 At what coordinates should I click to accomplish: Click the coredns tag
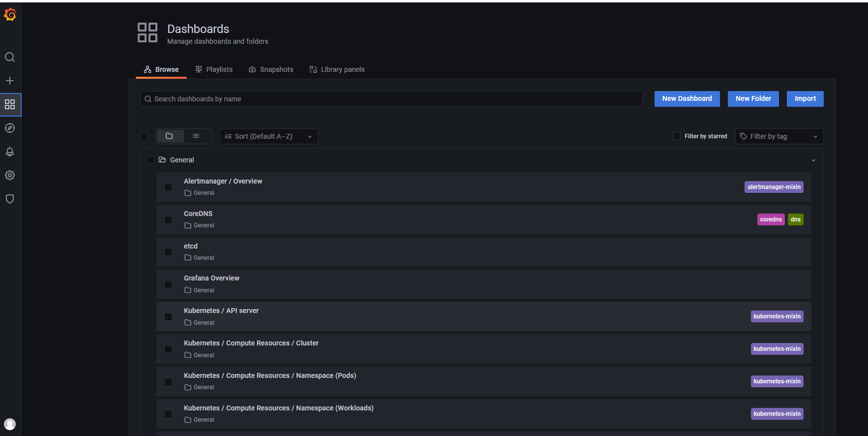click(x=771, y=219)
